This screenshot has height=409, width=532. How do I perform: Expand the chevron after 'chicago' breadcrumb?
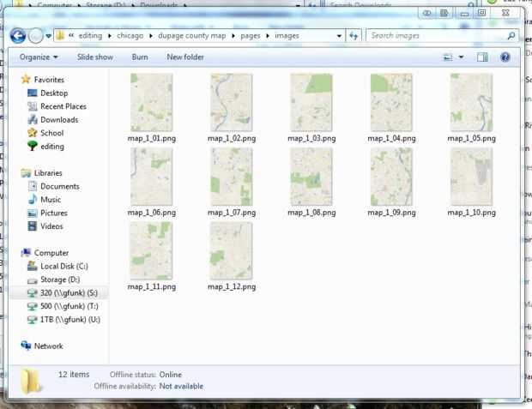click(x=151, y=36)
